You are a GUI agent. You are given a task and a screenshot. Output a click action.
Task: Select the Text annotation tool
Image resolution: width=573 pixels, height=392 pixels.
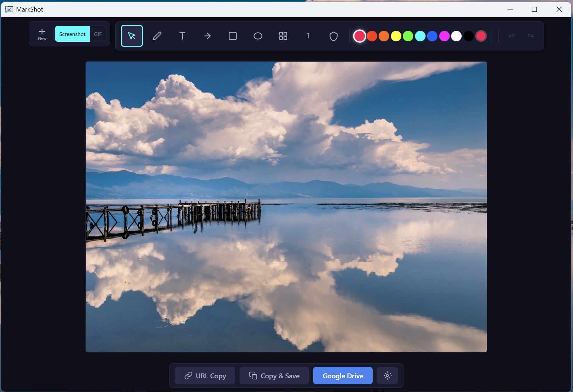tap(182, 35)
